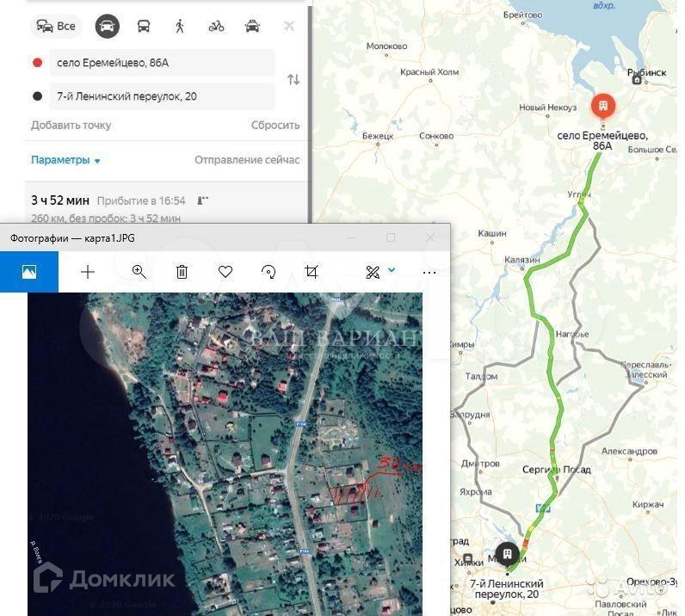Click the 'Кашин' town label on map
685x616 pixels.
492,233
